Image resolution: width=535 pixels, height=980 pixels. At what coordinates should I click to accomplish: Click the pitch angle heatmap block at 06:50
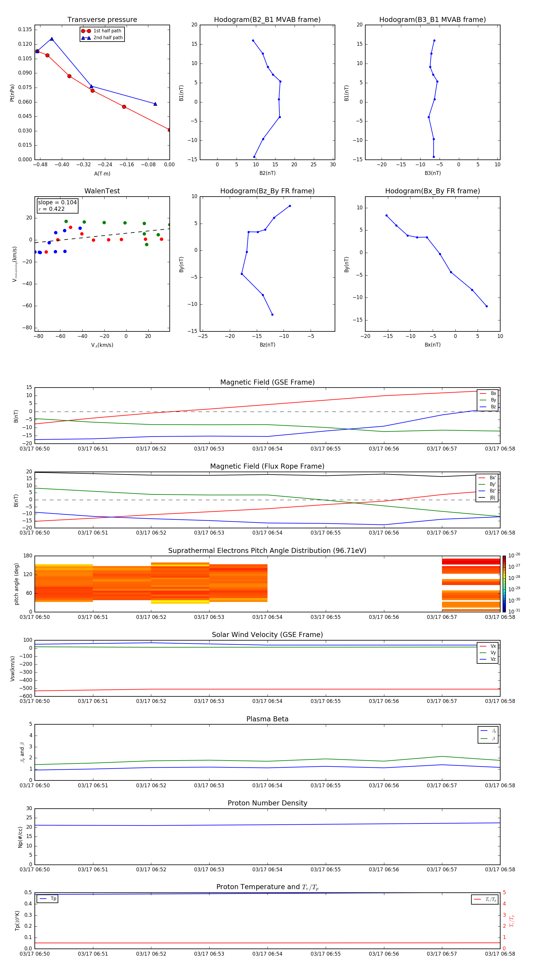pyautogui.click(x=64, y=583)
